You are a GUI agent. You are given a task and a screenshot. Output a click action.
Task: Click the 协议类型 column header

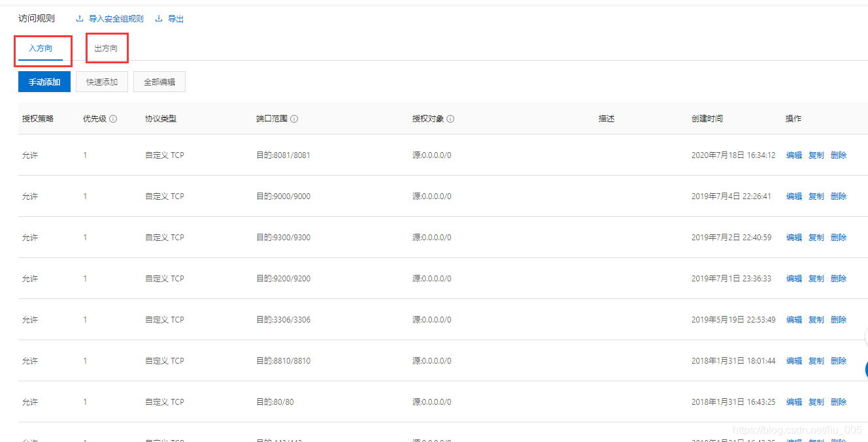point(161,119)
